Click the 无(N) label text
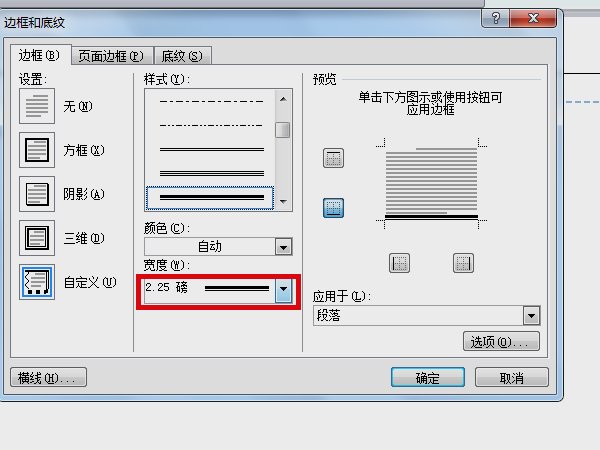The image size is (600, 450). tap(78, 106)
